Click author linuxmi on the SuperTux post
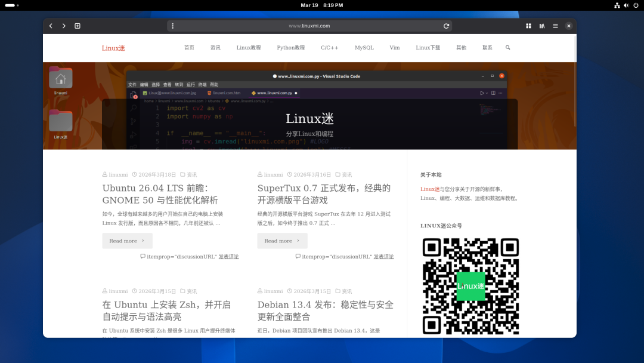 pyautogui.click(x=274, y=175)
